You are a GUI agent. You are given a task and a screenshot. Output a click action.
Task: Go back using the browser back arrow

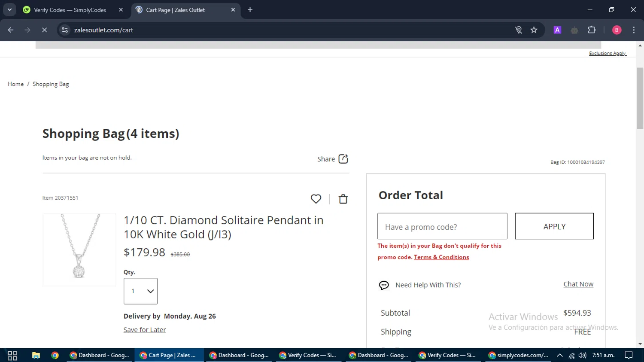tap(11, 30)
